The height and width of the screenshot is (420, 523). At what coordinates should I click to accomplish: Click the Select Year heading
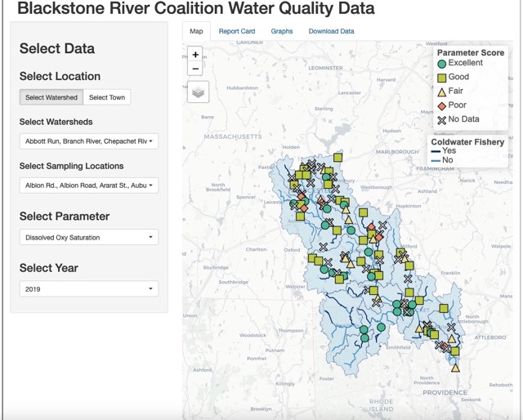[x=49, y=268]
